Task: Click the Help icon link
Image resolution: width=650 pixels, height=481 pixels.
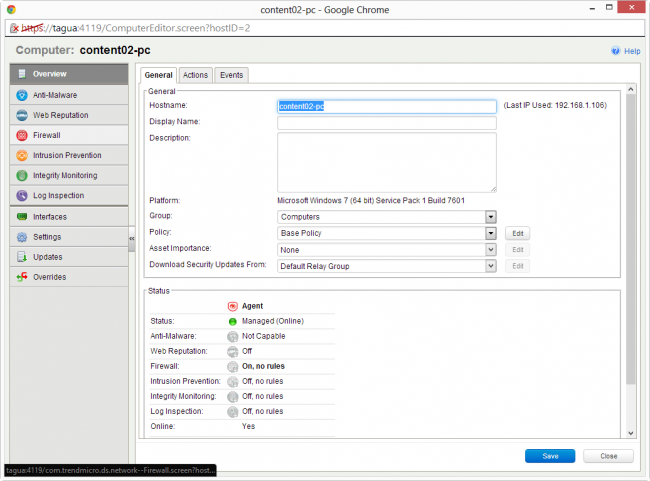Action: [616, 51]
